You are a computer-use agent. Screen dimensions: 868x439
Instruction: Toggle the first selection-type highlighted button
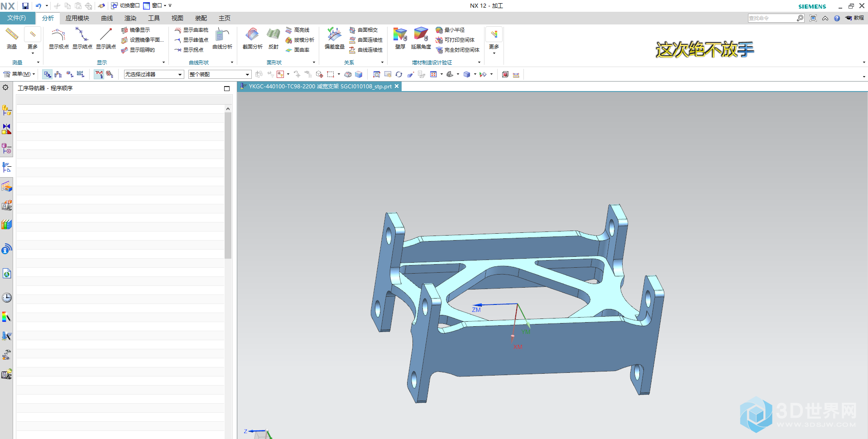[47, 74]
